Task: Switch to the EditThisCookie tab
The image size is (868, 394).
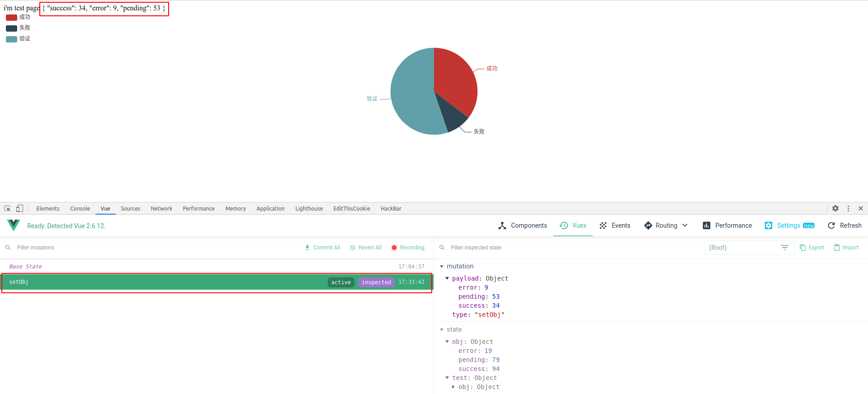Action: [x=352, y=208]
